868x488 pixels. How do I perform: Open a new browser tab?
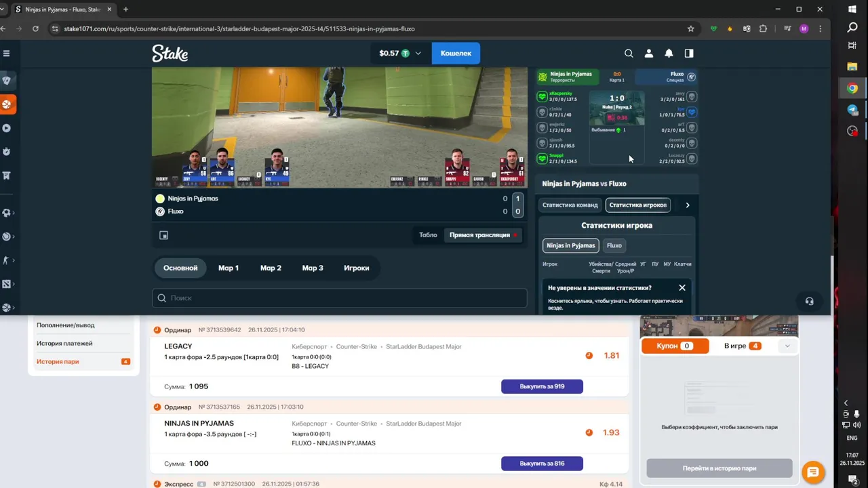(x=125, y=9)
